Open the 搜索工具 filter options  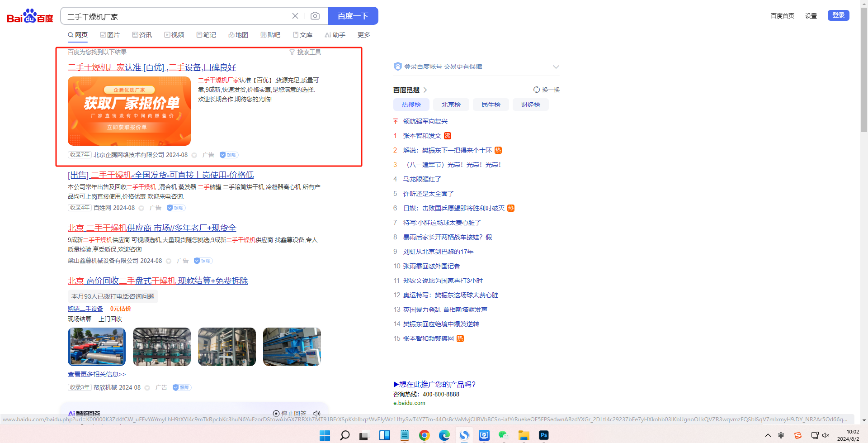pyautogui.click(x=305, y=52)
